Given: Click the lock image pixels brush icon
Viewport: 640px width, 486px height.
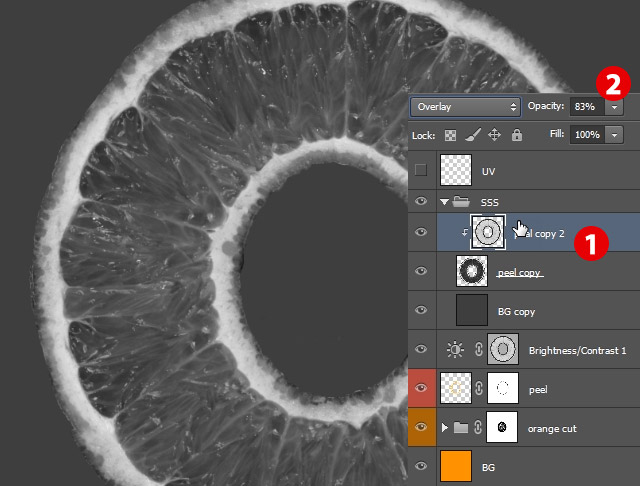Looking at the screenshot, I should click(x=473, y=135).
